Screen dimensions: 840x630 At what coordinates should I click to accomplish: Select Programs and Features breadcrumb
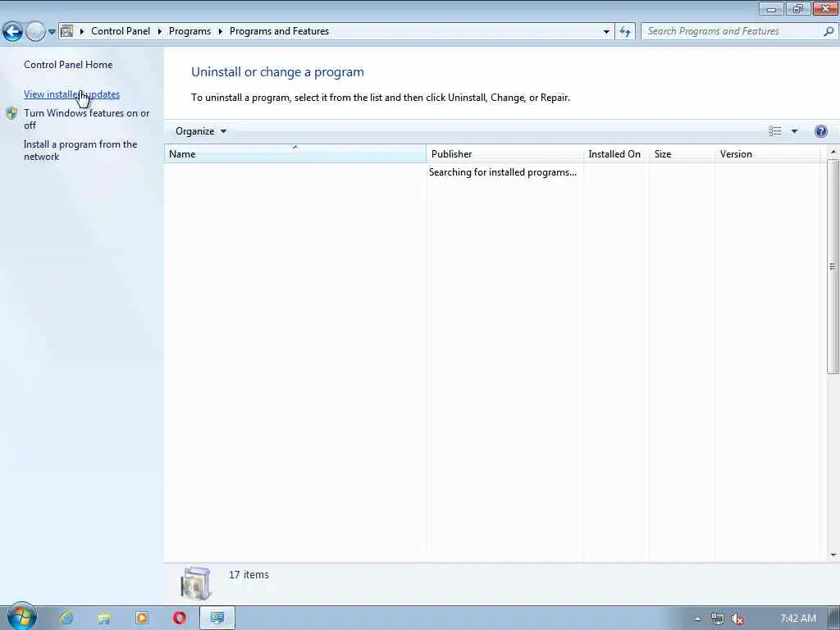(x=279, y=31)
